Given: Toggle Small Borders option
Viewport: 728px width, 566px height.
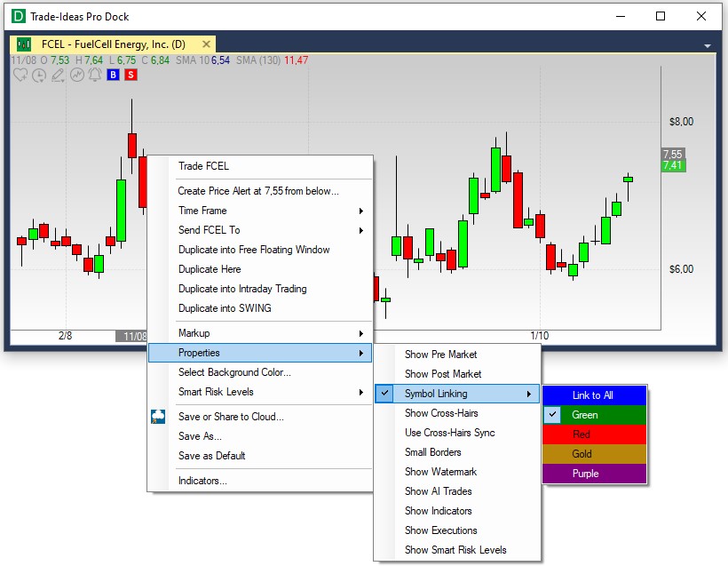Looking at the screenshot, I should [457, 452].
